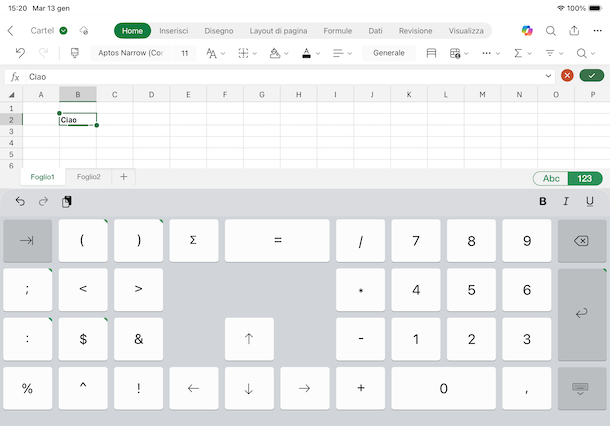Open the Share icon

(574, 30)
